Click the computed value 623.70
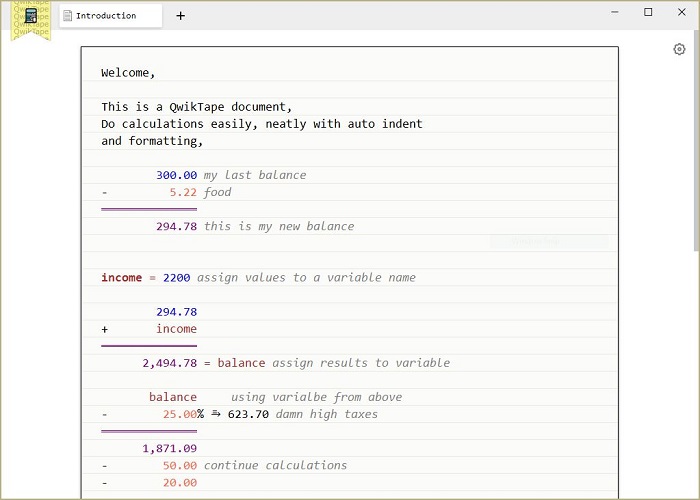700x500 pixels. (248, 414)
